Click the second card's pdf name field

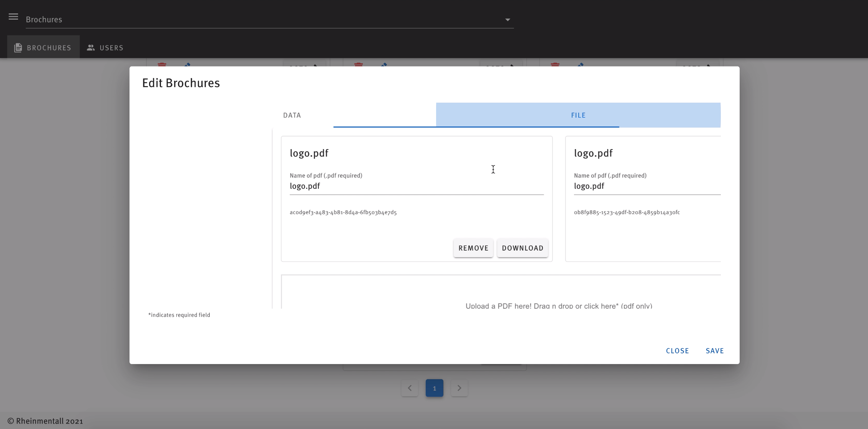pos(647,186)
